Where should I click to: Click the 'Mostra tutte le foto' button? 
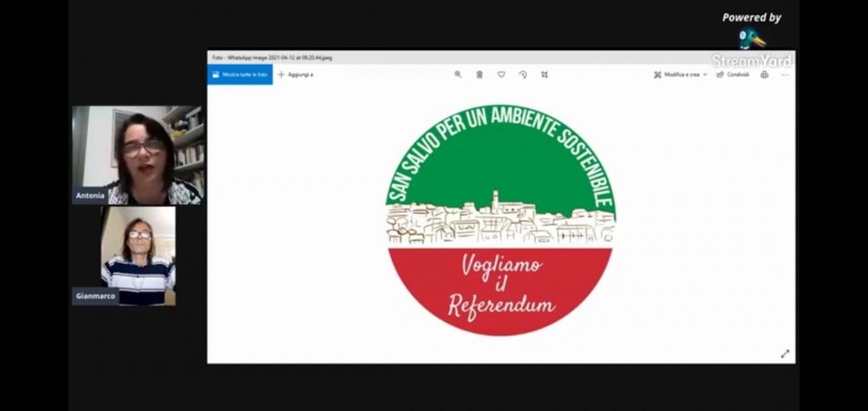tap(240, 75)
